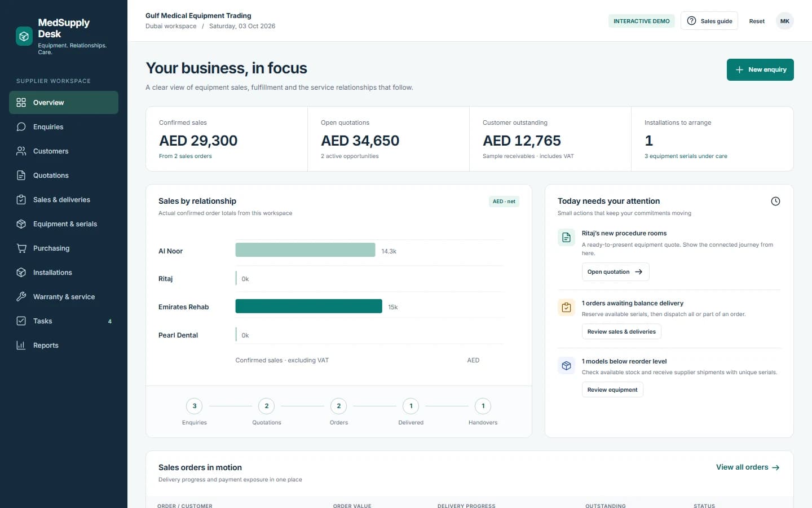Click the Emirates Rehab sales bar
The width and height of the screenshot is (812, 508).
[308, 306]
